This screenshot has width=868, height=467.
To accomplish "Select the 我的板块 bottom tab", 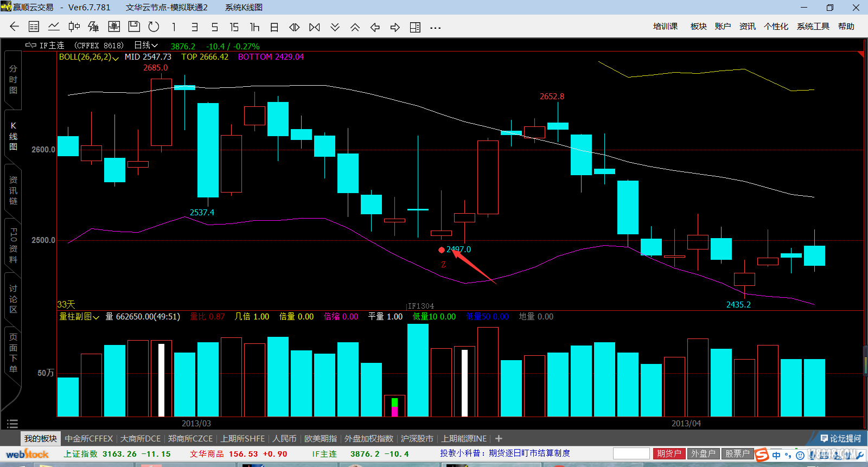I will coord(41,438).
